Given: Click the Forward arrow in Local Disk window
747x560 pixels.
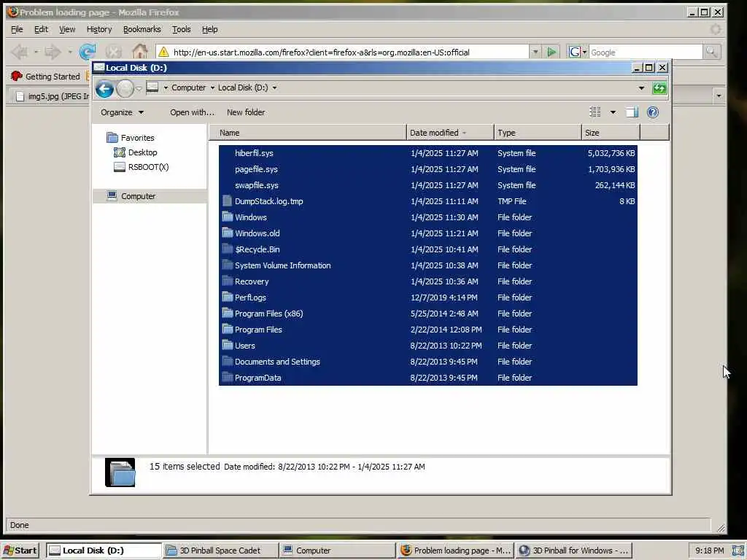Looking at the screenshot, I should [125, 88].
